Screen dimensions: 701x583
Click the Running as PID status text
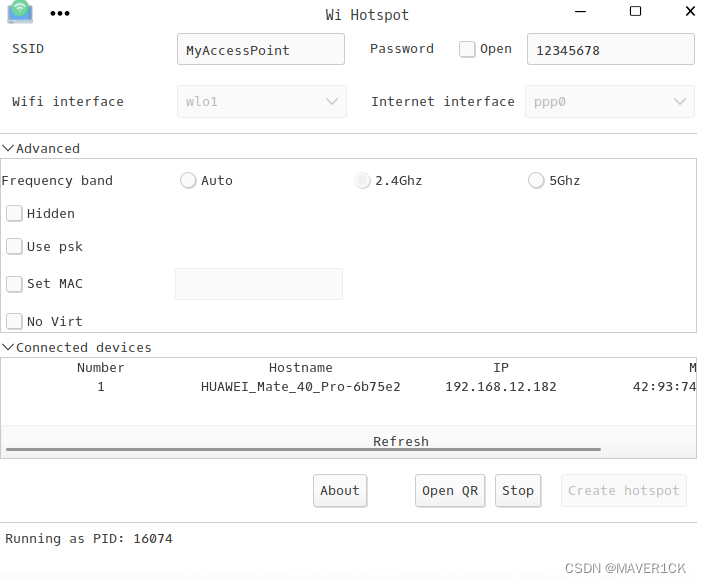[89, 539]
